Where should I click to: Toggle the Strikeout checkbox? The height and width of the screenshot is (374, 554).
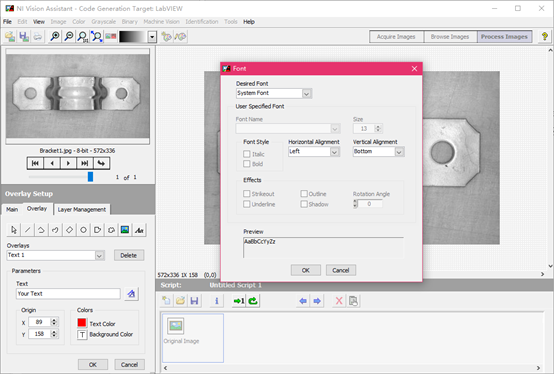(x=247, y=194)
